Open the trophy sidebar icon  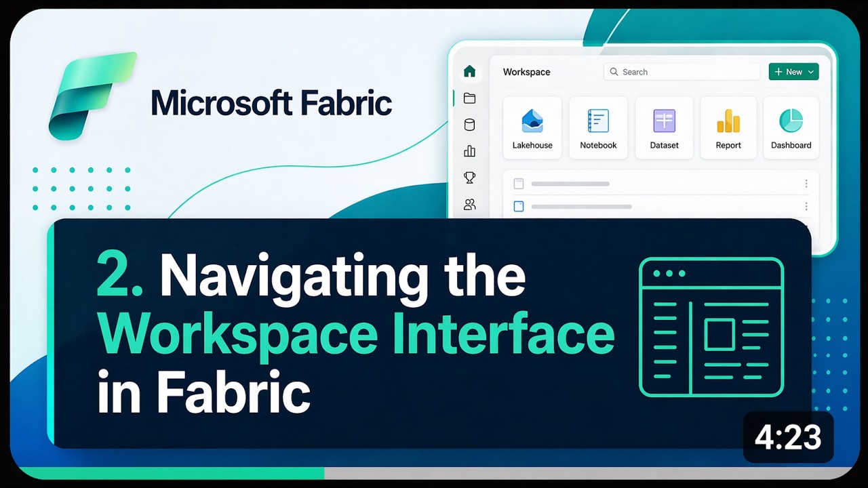[x=469, y=178]
